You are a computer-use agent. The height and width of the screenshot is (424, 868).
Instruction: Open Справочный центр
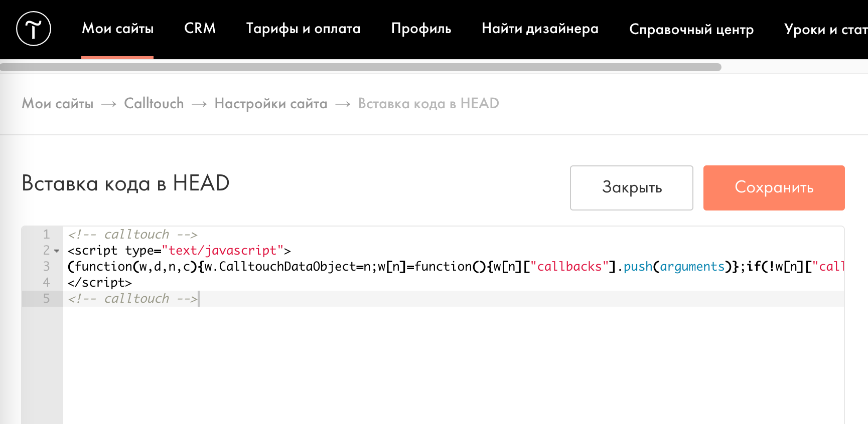click(x=691, y=30)
